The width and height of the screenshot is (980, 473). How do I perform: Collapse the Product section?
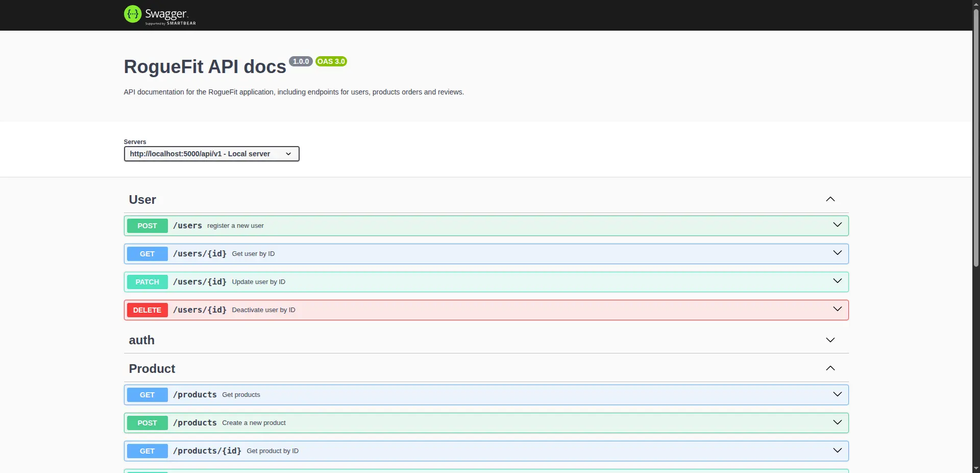[830, 368]
